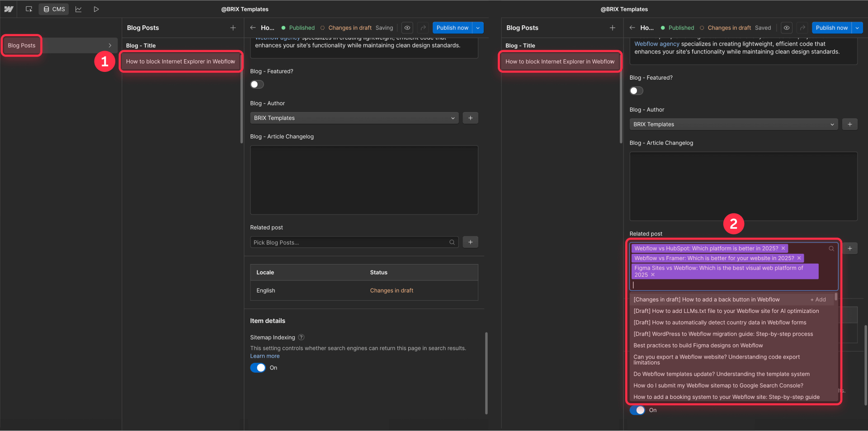868x431 pixels.
Task: Toggle Sitemap Indexing switch in left editor
Action: tap(258, 368)
